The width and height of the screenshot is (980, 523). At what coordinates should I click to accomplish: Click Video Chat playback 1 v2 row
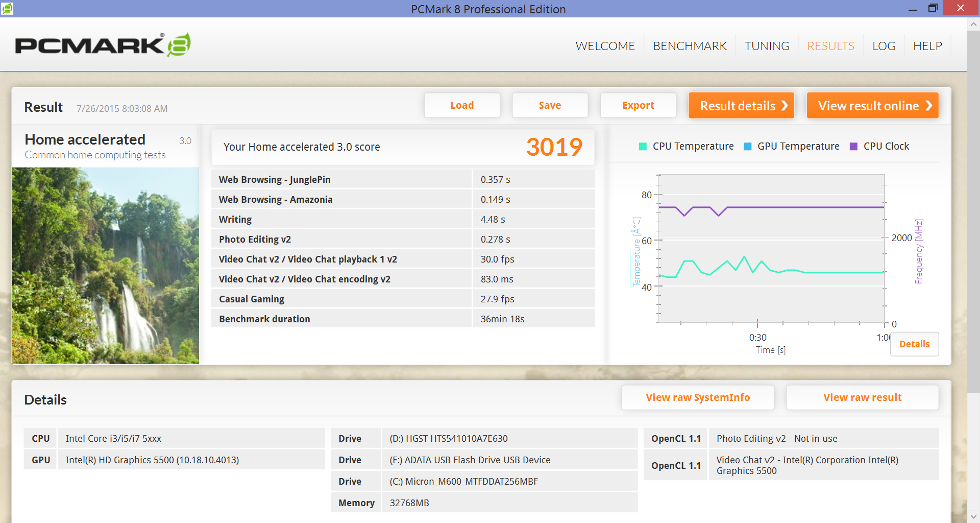(x=403, y=259)
